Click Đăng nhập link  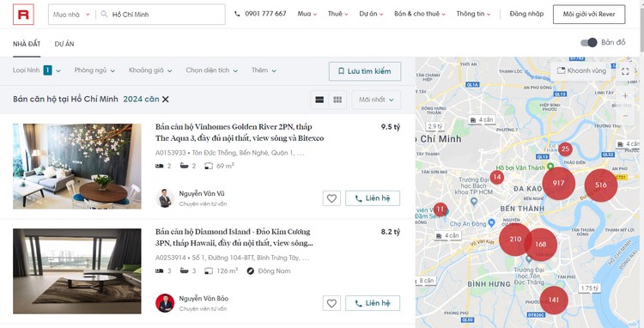[526, 14]
